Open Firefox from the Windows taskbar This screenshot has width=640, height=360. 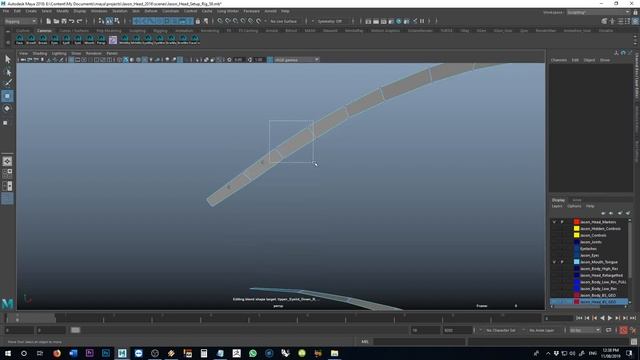(57, 353)
